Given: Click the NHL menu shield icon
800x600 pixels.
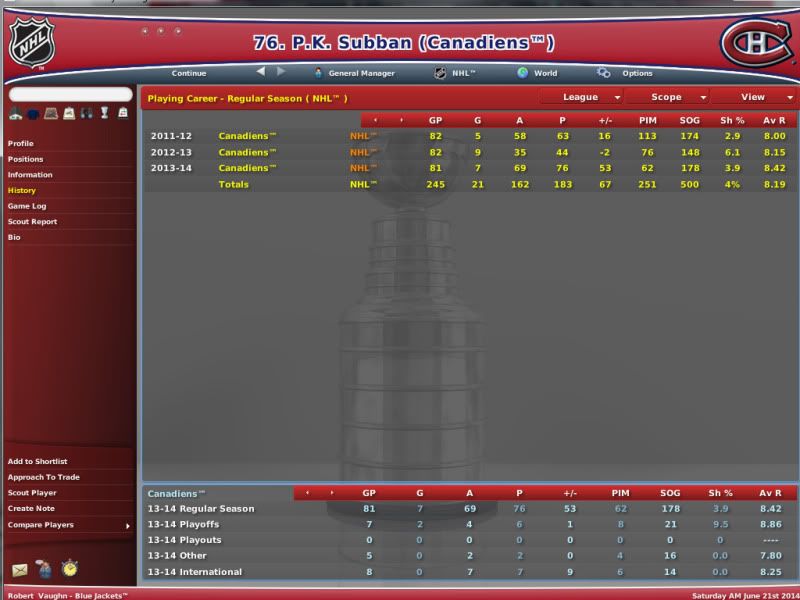Looking at the screenshot, I should pyautogui.click(x=440, y=73).
